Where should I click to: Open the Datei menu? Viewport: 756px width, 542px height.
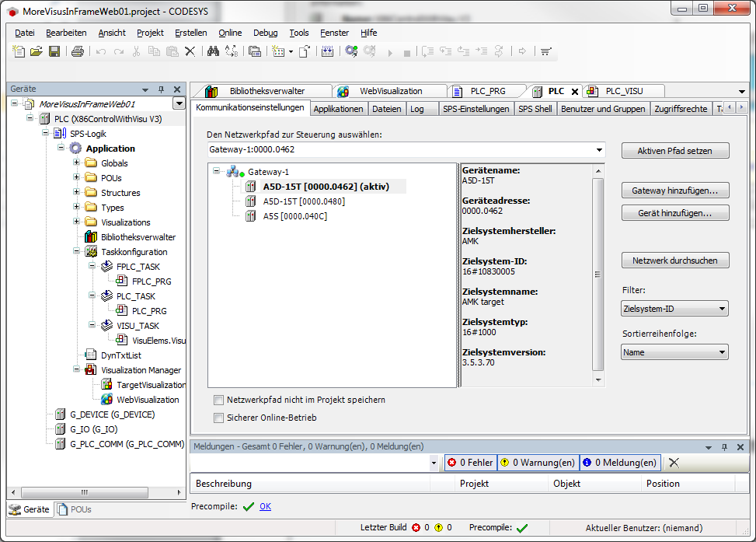pyautogui.click(x=25, y=33)
